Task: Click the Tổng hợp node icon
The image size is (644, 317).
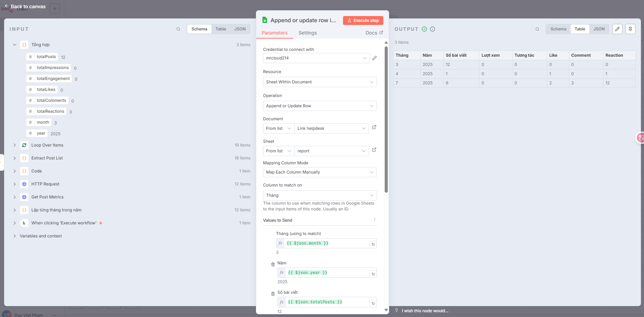Action: click(24, 45)
